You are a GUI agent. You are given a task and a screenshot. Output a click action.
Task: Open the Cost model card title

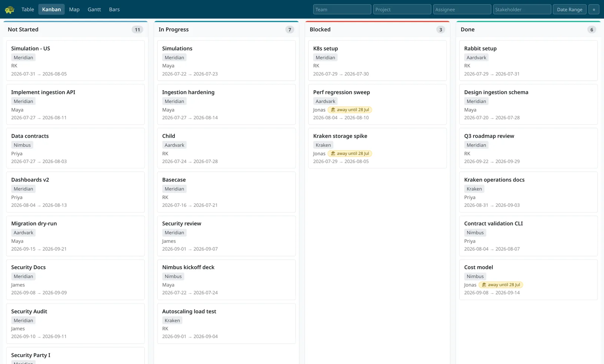[x=478, y=267]
